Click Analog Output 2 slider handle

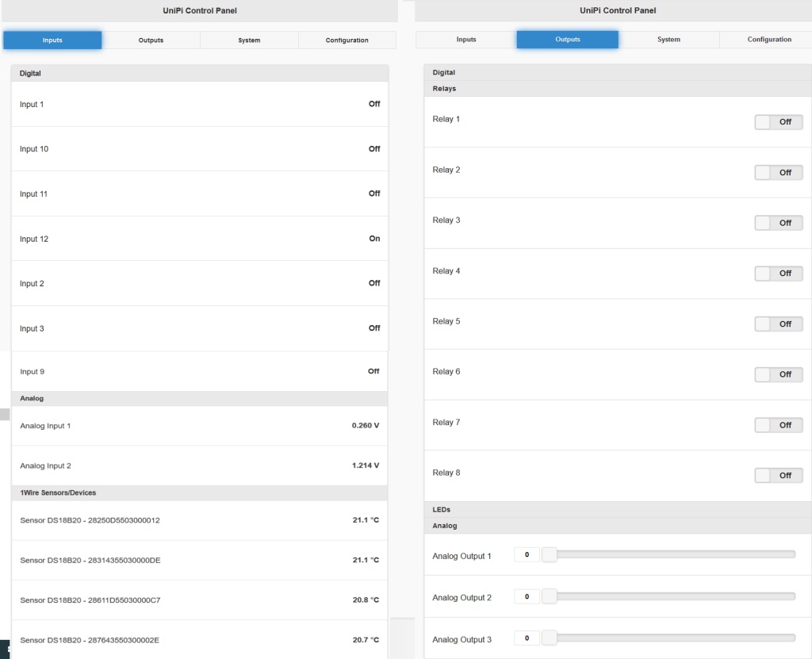tap(549, 596)
